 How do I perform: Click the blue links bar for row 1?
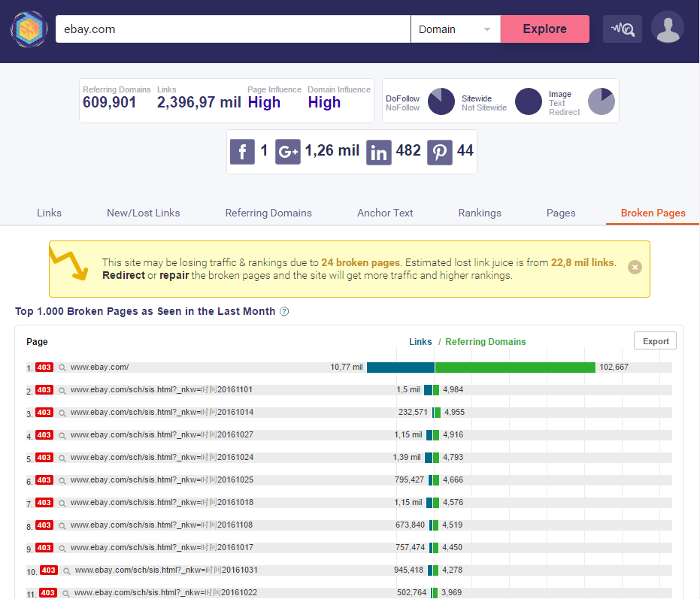pos(401,368)
